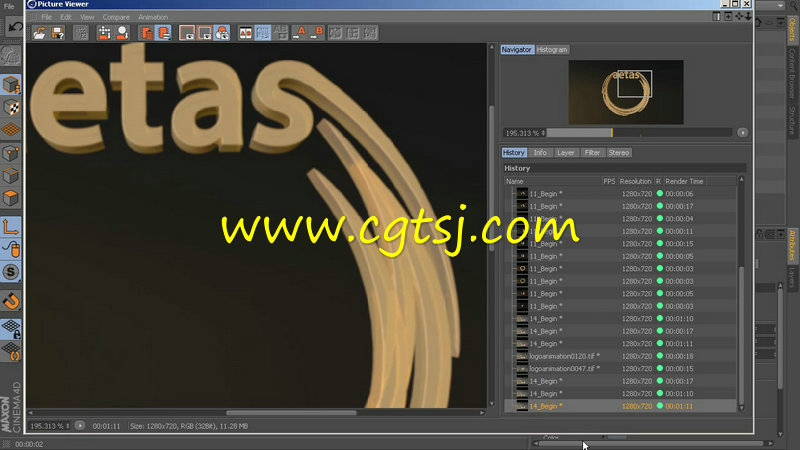Open the Objects side tab in Cinema 4D
This screenshot has width=800, height=450.
click(792, 29)
